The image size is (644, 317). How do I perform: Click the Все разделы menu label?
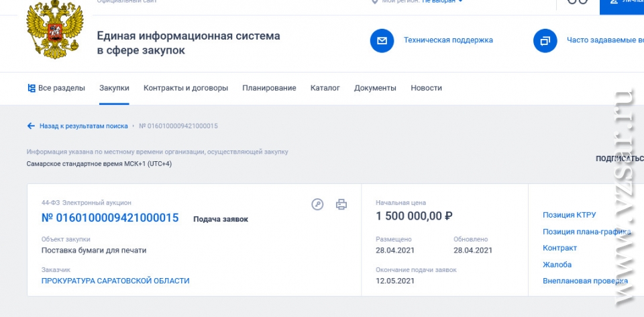coord(62,88)
